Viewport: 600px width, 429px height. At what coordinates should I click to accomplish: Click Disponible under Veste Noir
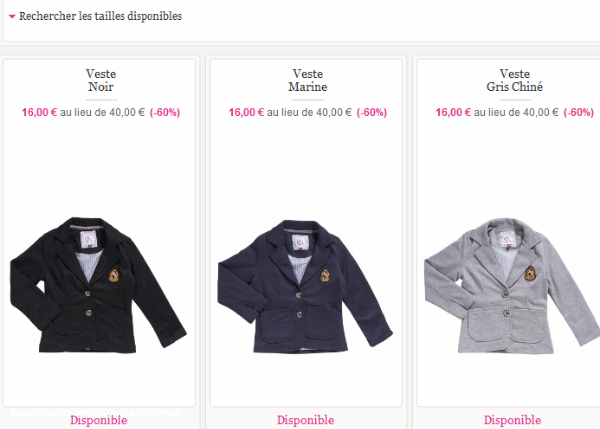tap(99, 420)
